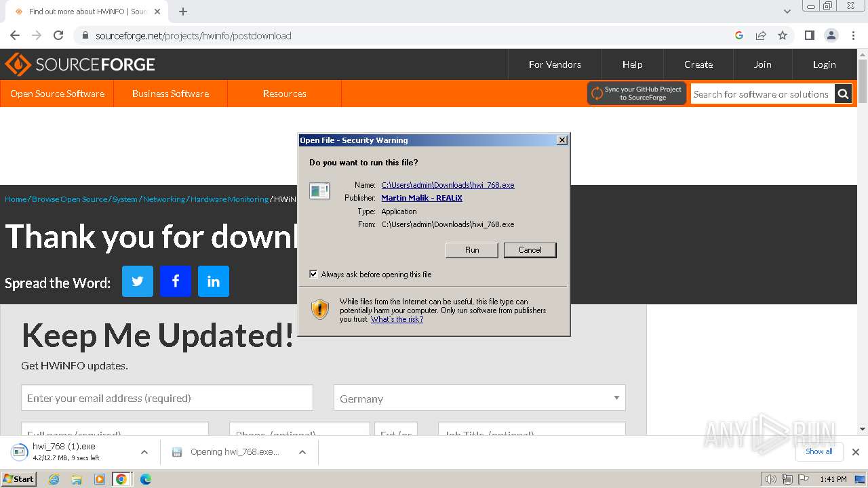The image size is (868, 488).
Task: Expand options for Opening hwi_768.exe download
Action: point(302,452)
